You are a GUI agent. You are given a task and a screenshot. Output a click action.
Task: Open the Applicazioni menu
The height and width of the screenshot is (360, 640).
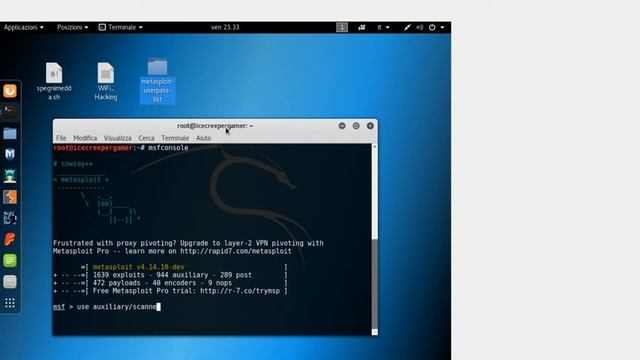point(24,27)
